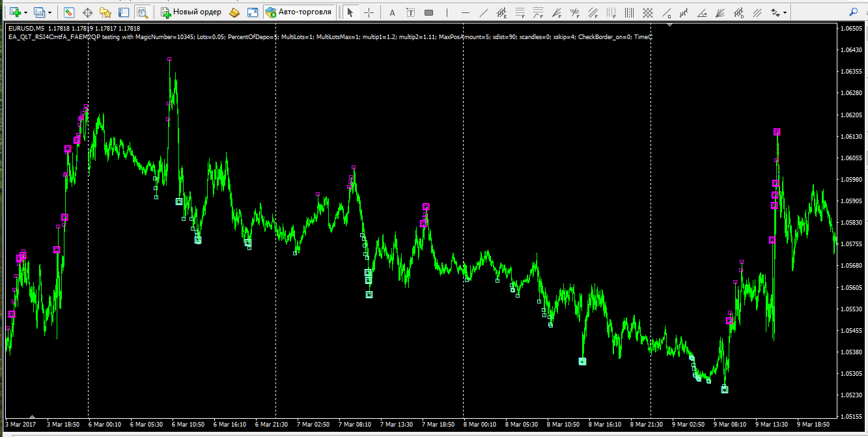
Task: Click the 1.05155 price label
Action: click(x=851, y=417)
